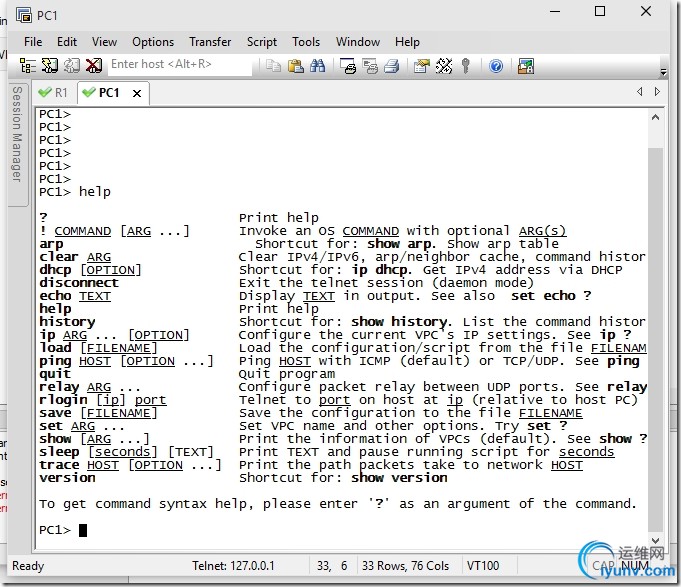Click the 'To get command syntax help' line
681x587 pixels.
tap(337, 504)
